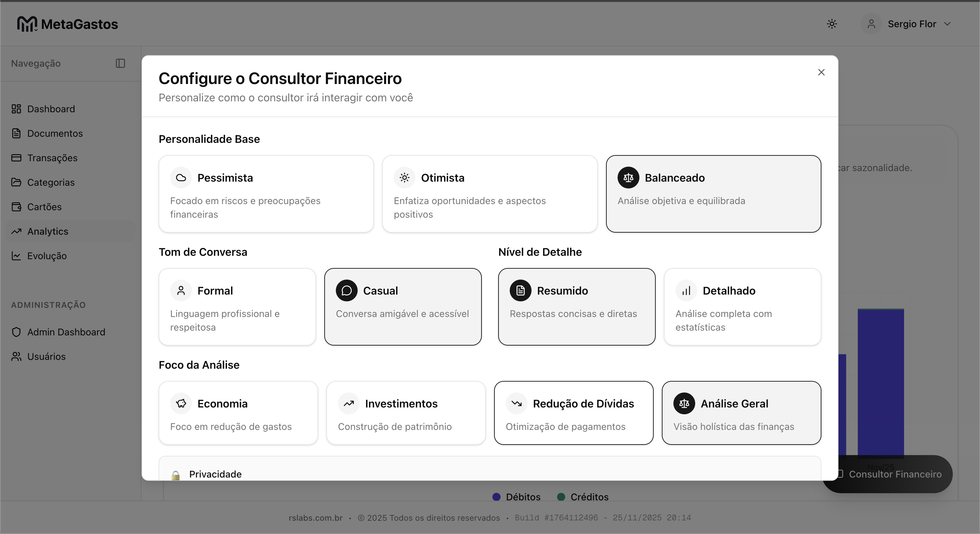Viewport: 980px width, 534px height.
Task: Open Transações in the sidebar navigation
Action: click(x=52, y=158)
